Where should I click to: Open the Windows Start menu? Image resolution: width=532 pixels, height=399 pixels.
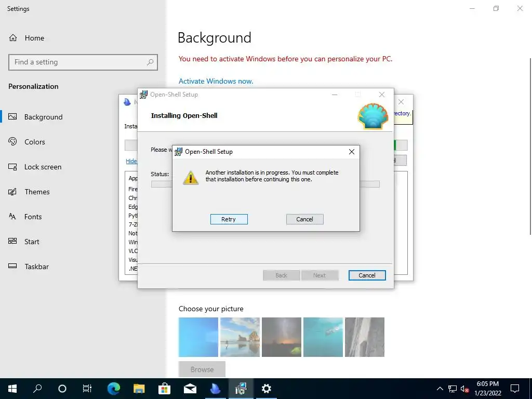pyautogui.click(x=12, y=389)
